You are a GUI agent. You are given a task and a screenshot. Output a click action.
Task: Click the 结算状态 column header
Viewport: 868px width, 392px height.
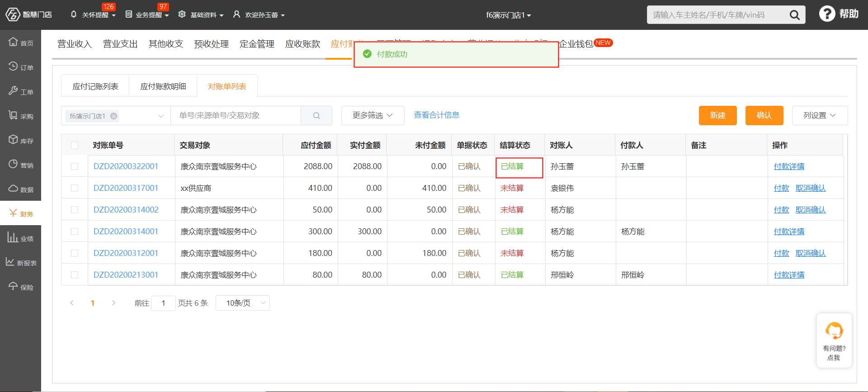pos(514,145)
